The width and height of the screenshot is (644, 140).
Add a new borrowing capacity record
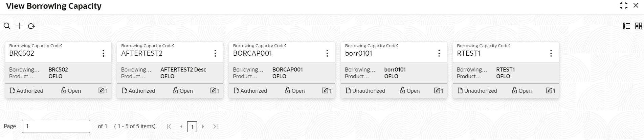click(19, 26)
